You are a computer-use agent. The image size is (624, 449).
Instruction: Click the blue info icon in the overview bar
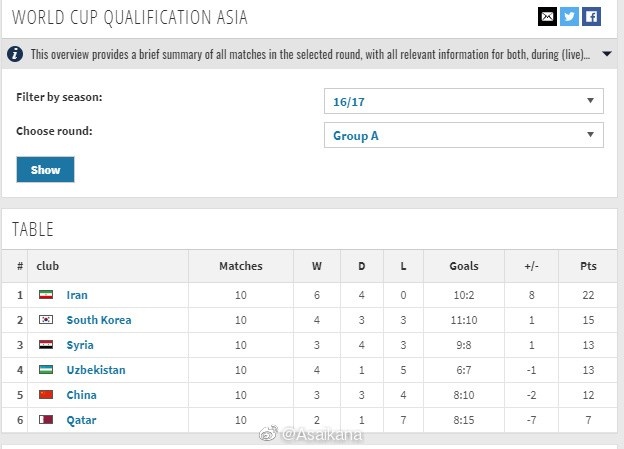point(15,54)
